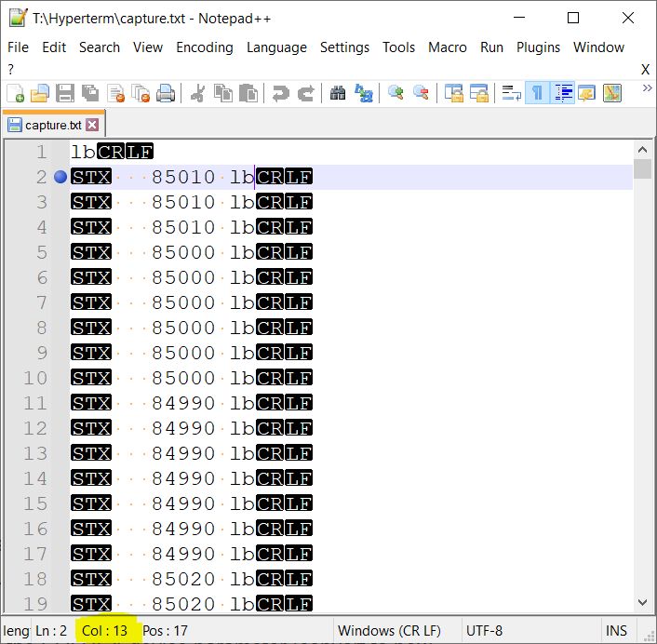Open Find with binoculars icon
657x644 pixels.
click(x=338, y=93)
